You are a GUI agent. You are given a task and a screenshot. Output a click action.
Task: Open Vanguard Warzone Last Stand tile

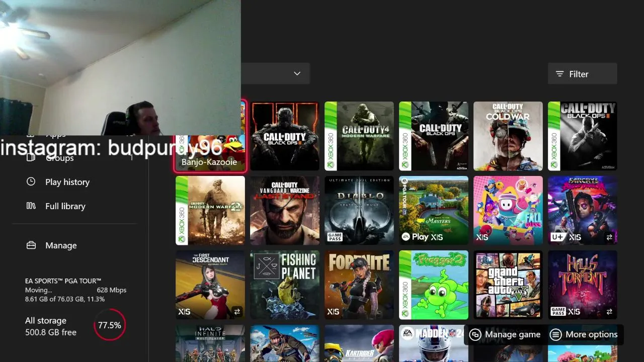[285, 210]
